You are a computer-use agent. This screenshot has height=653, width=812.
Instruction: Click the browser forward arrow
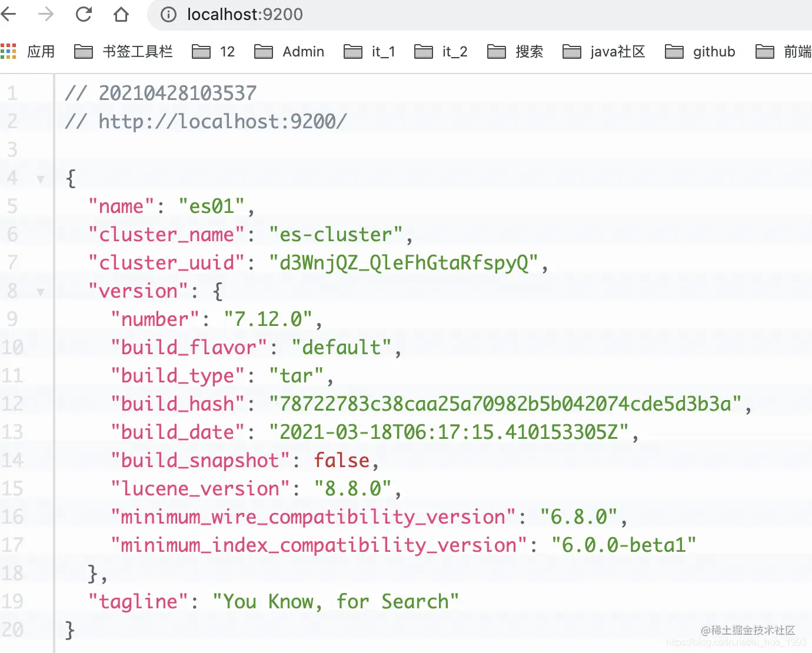45,14
